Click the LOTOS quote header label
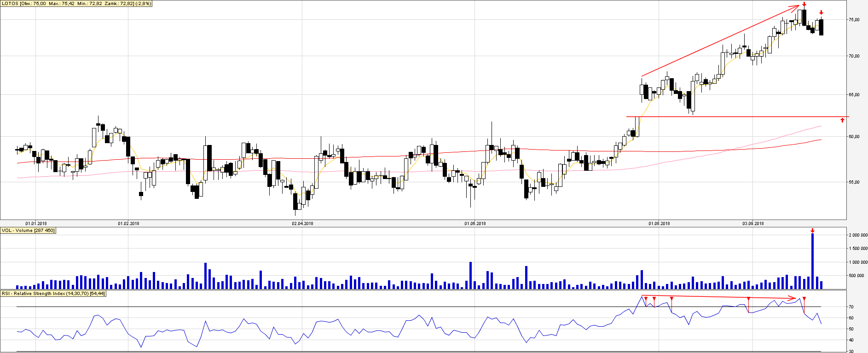This screenshot has height=353, width=868. pyautogui.click(x=77, y=4)
